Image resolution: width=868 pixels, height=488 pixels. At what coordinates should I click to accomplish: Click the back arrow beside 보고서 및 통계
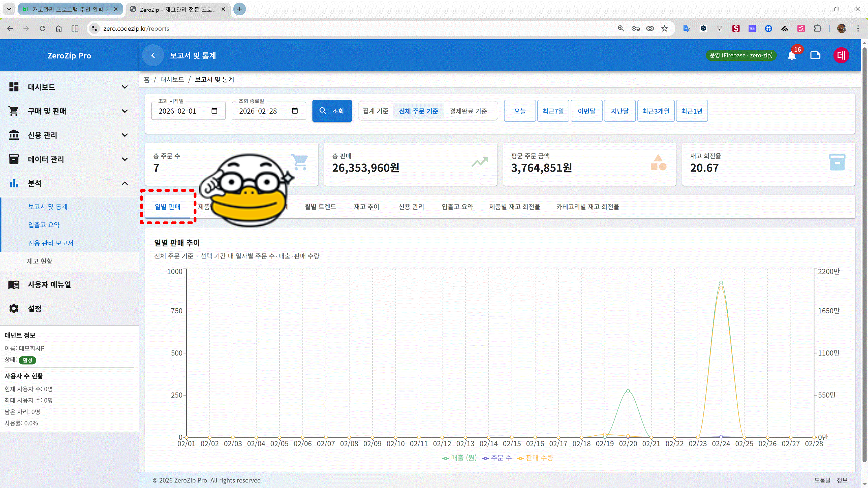coord(153,55)
